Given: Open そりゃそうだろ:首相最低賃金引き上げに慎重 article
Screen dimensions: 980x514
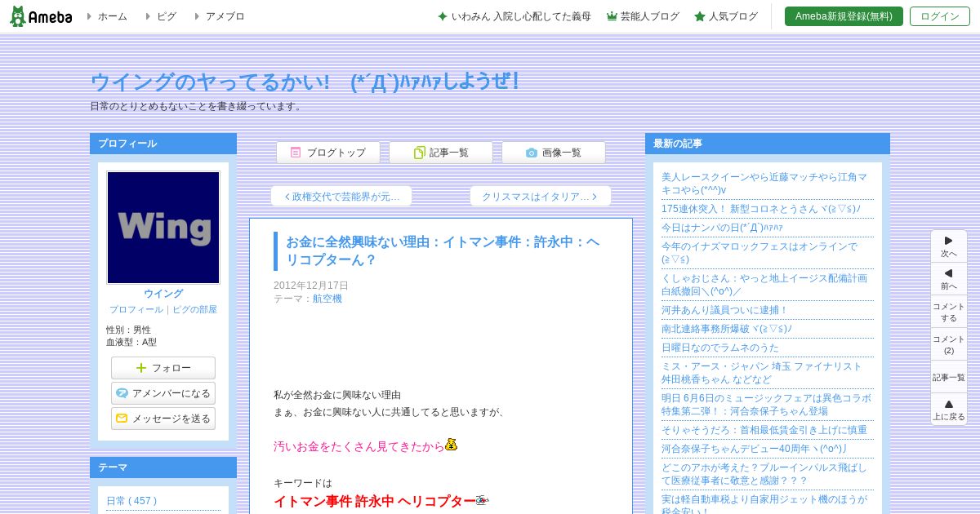Looking at the screenshot, I should (764, 430).
